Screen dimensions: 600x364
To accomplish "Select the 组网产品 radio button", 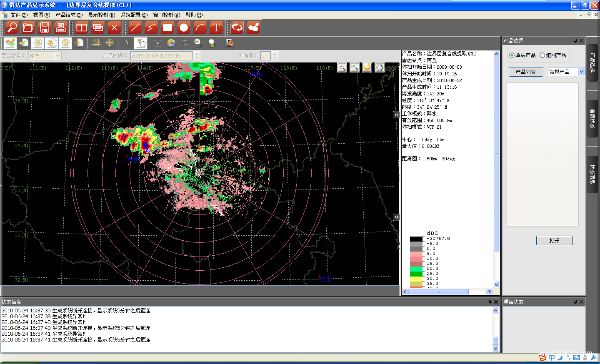I will (542, 55).
